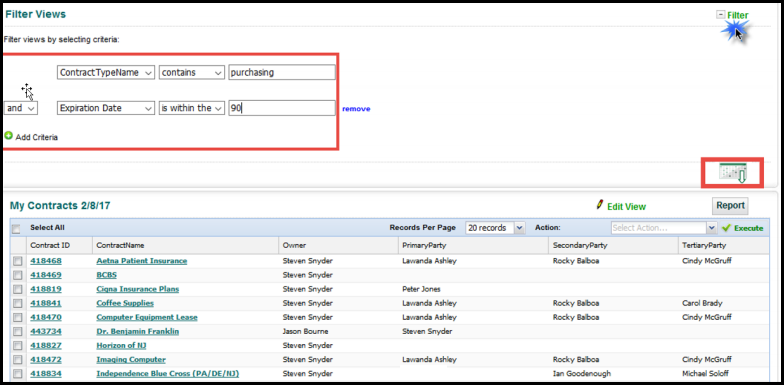Viewport: 784px width, 385px height.
Task: Click the Export to Excel icon
Action: tap(732, 173)
